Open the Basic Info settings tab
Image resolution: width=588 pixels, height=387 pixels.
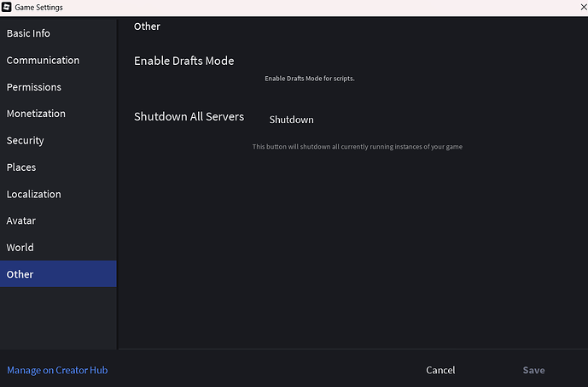click(58, 33)
